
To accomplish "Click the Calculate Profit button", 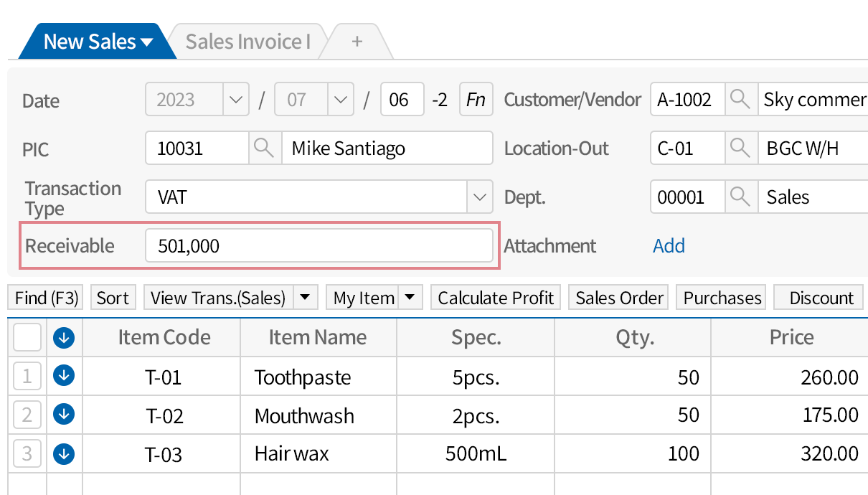I will coord(495,297).
